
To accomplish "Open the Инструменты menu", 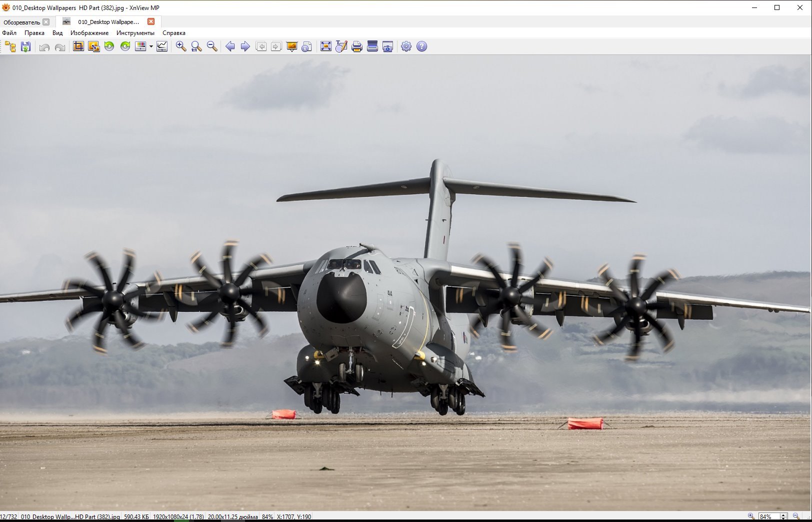I will pos(135,33).
